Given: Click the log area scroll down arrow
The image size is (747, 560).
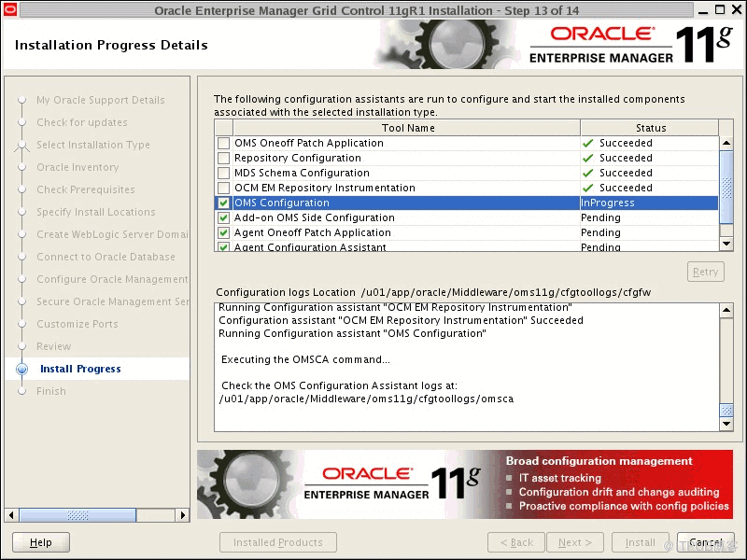Looking at the screenshot, I should (x=726, y=424).
